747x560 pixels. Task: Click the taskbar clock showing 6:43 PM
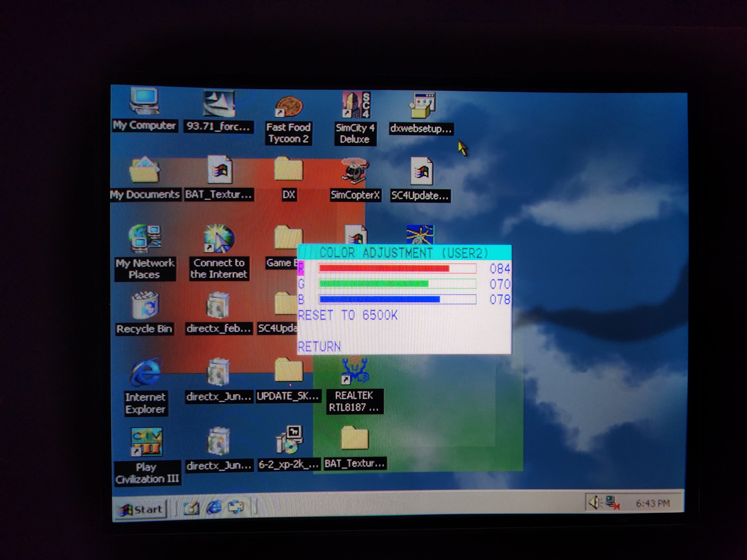(x=653, y=504)
